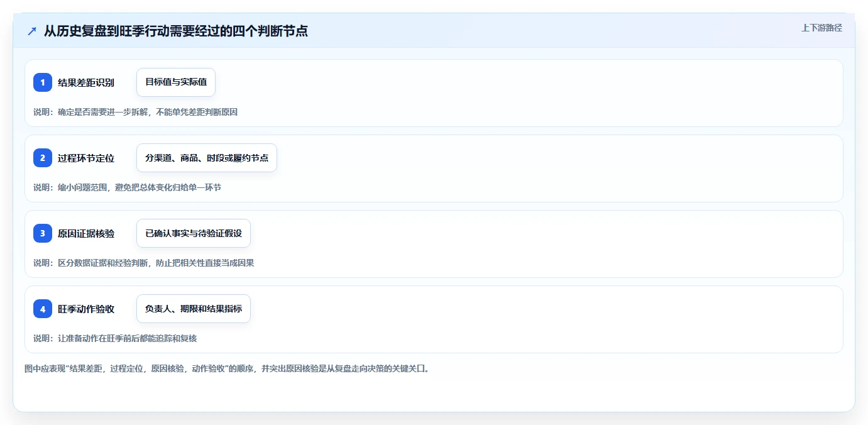Click the note starting 区分数据证据和经验判断
The width and height of the screenshot is (868, 425).
click(143, 263)
